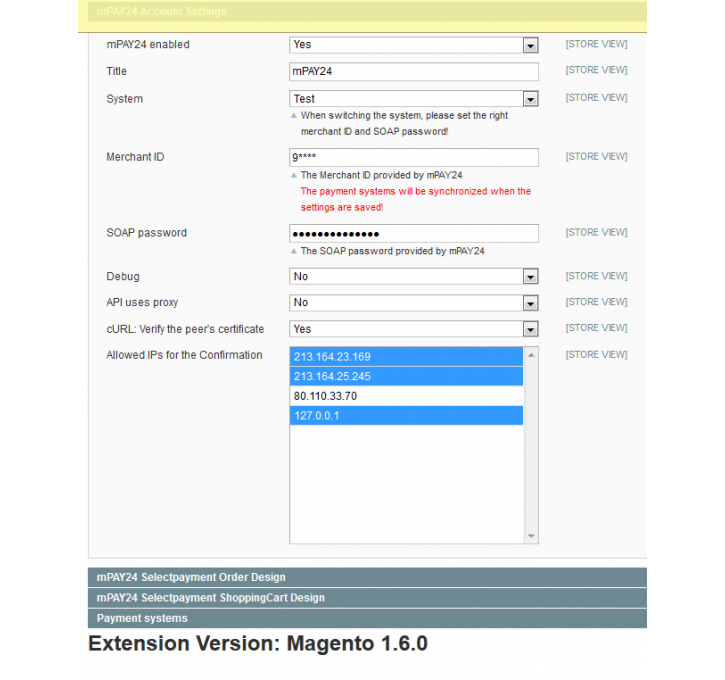Click the Merchant ID input field
This screenshot has width=725, height=680.
[413, 157]
